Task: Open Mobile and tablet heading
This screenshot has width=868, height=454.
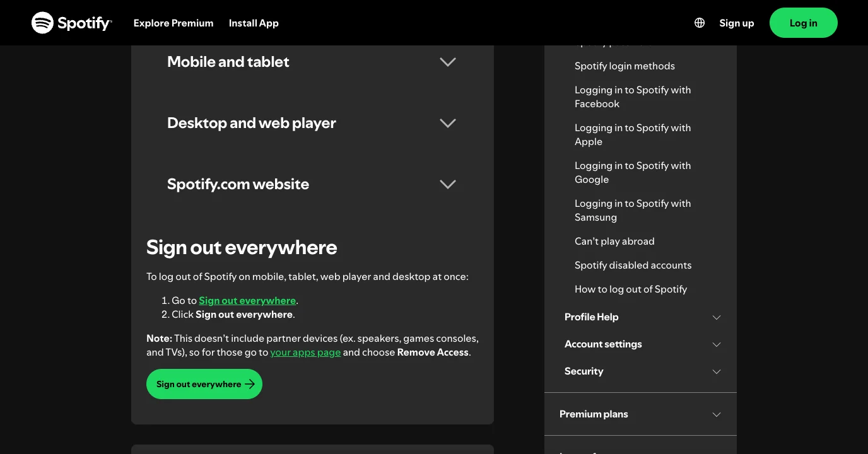Action: click(x=228, y=62)
